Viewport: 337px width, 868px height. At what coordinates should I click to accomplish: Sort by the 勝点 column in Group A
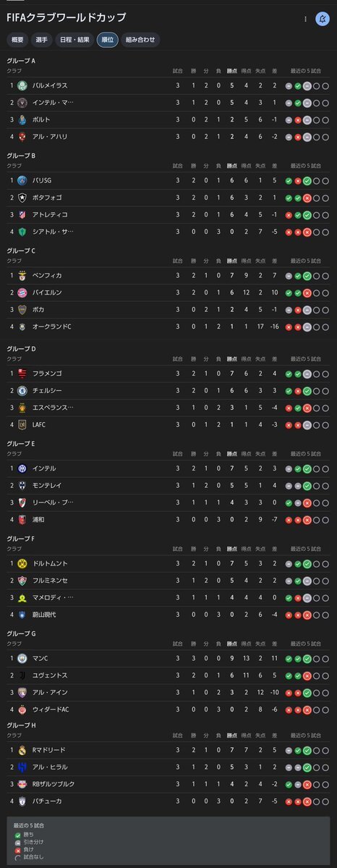pos(232,71)
